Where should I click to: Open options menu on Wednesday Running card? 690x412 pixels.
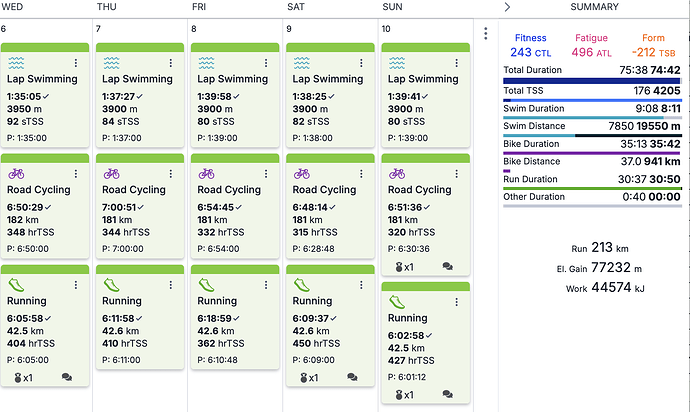(x=76, y=285)
